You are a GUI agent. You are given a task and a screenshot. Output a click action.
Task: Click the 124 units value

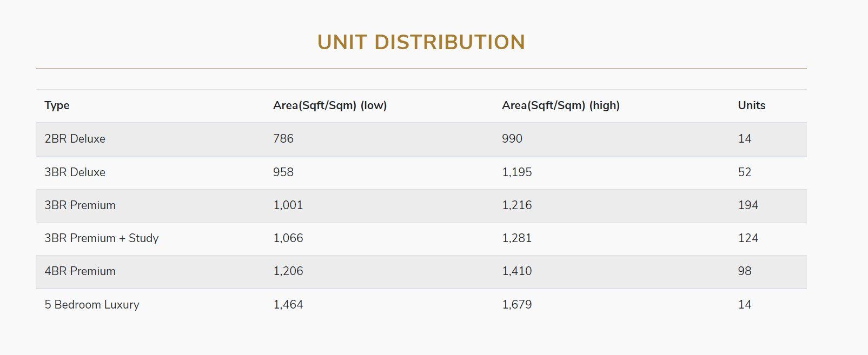point(748,238)
